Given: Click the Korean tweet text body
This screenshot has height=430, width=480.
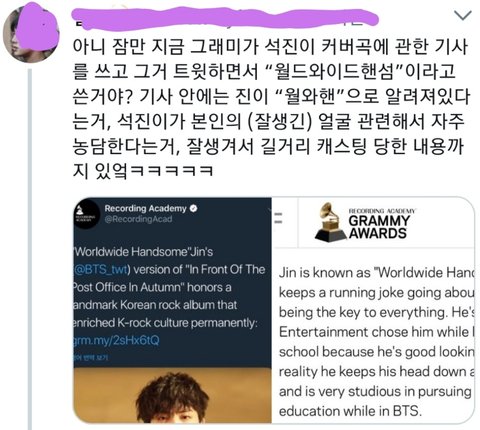Looking at the screenshot, I should [x=270, y=109].
